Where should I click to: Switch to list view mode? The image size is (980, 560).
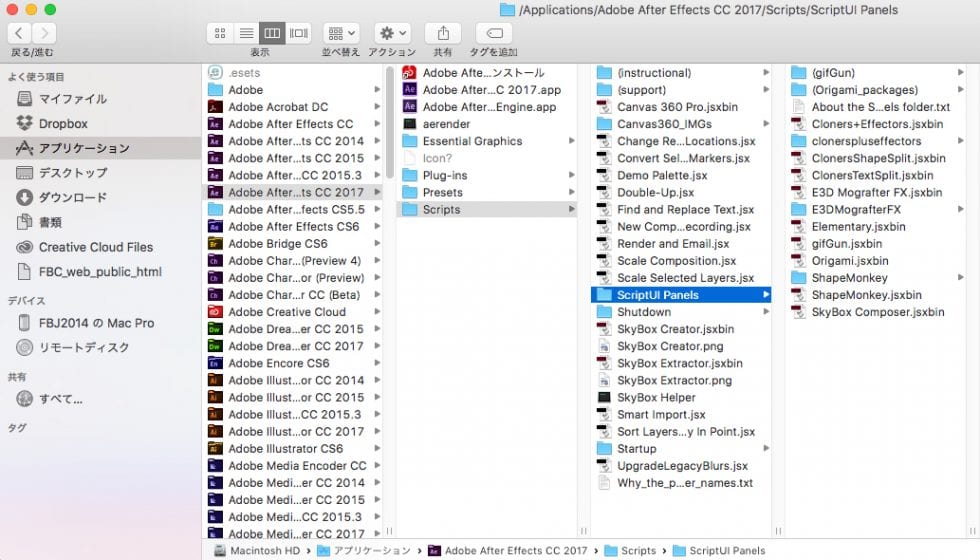[246, 33]
